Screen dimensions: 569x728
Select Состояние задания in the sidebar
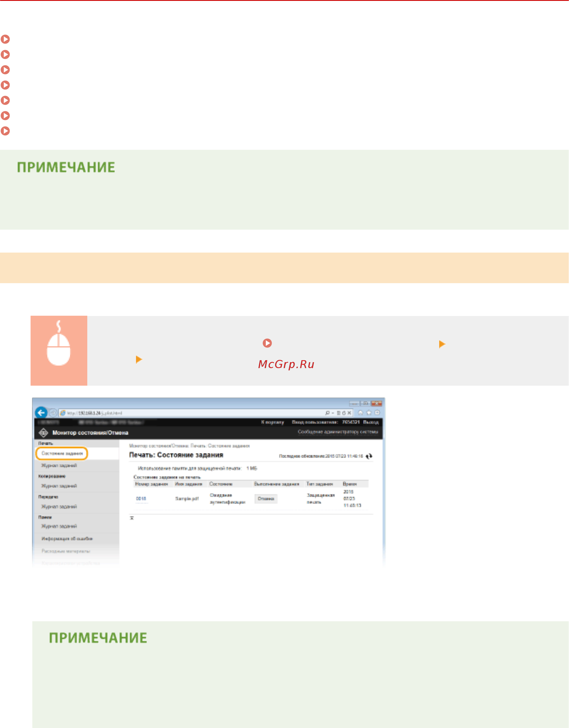tap(62, 453)
